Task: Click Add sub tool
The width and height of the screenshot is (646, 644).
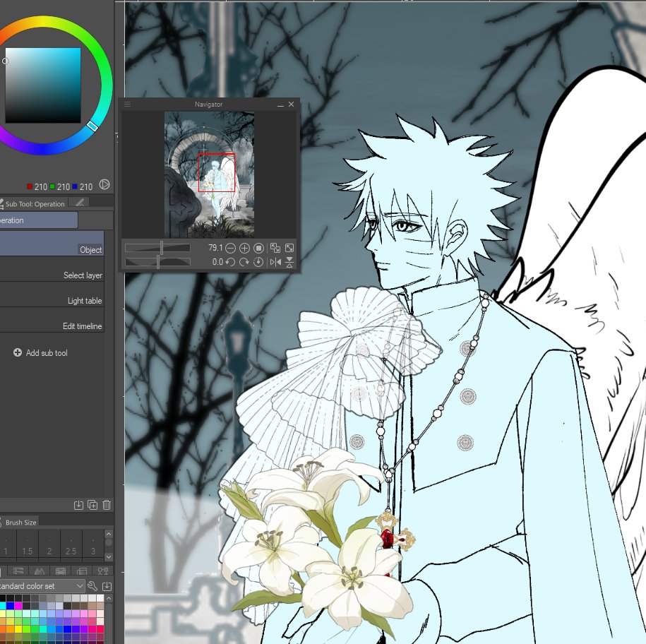Action: 40,352
